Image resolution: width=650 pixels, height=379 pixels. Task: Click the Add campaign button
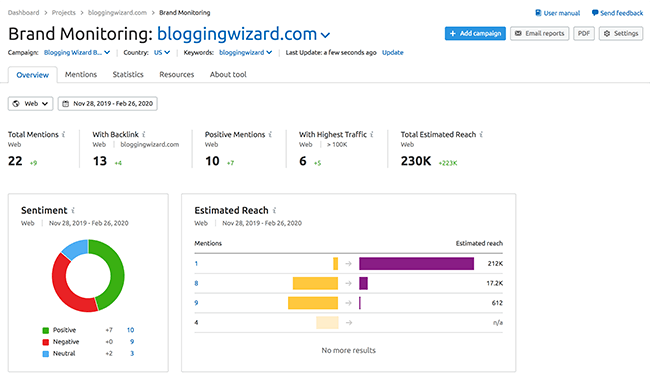(x=475, y=34)
